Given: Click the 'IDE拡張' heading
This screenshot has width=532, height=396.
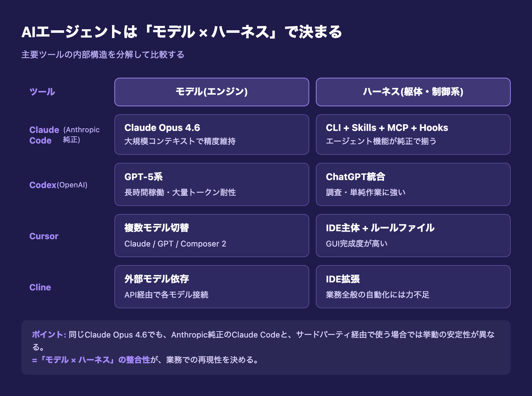Looking at the screenshot, I should pyautogui.click(x=343, y=279).
